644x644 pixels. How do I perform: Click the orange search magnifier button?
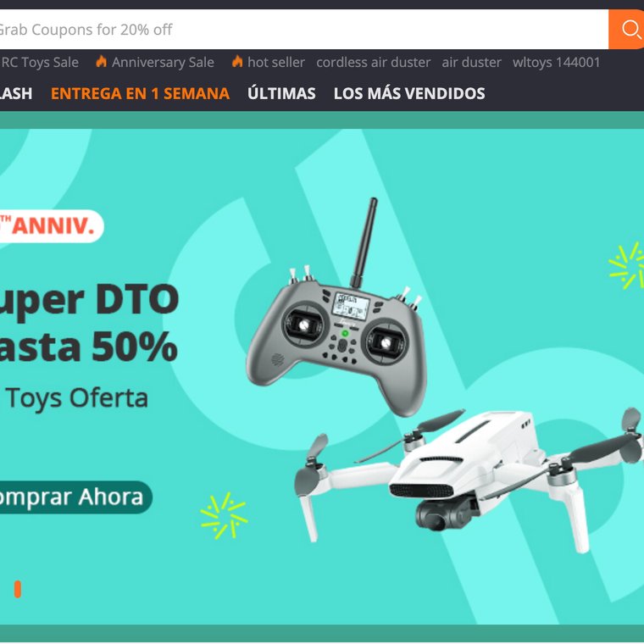(626, 29)
